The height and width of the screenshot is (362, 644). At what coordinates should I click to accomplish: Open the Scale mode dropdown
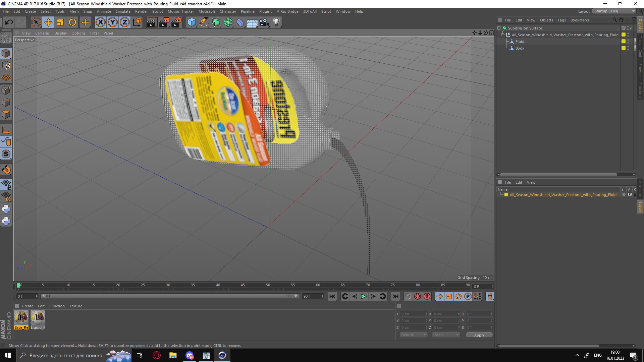(446, 335)
